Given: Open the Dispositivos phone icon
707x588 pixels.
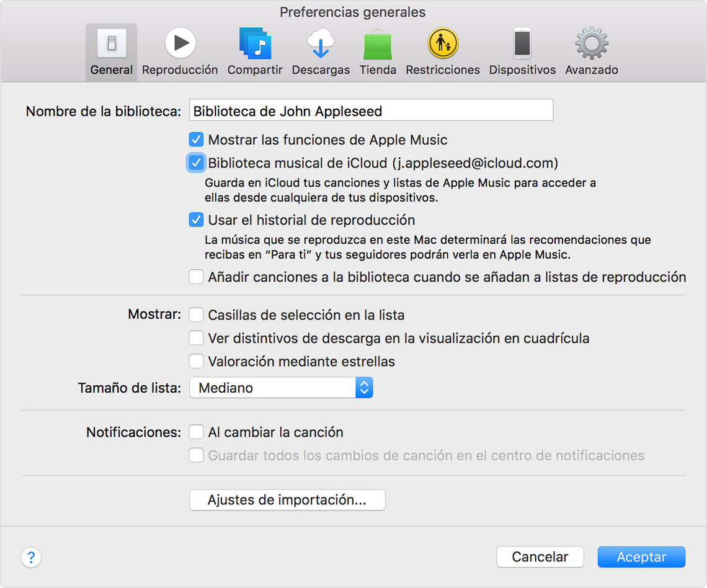Looking at the screenshot, I should 522,43.
